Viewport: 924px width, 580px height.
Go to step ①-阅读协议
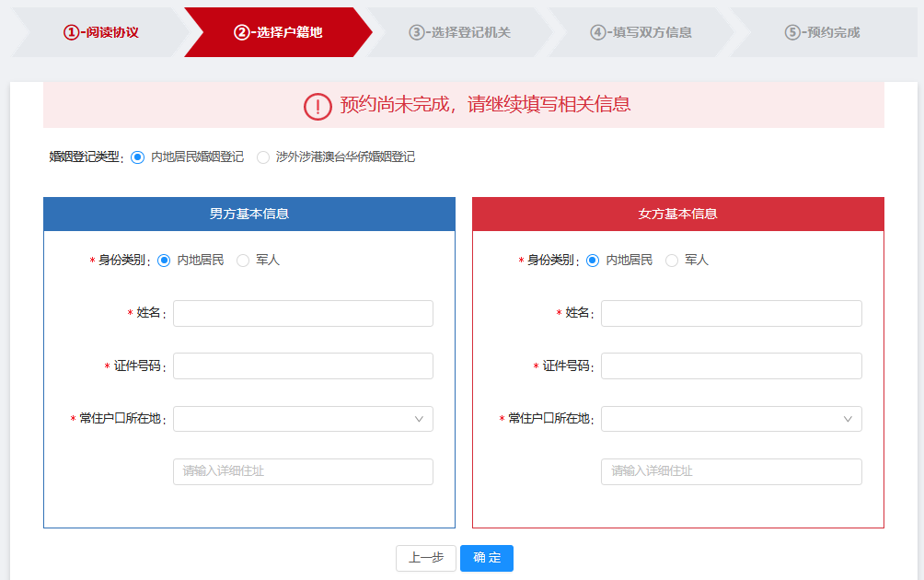click(100, 32)
